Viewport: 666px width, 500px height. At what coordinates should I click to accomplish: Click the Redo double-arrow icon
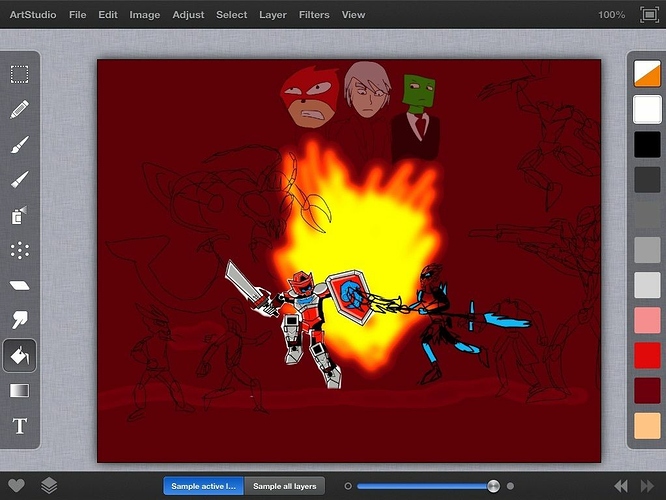[x=647, y=486]
